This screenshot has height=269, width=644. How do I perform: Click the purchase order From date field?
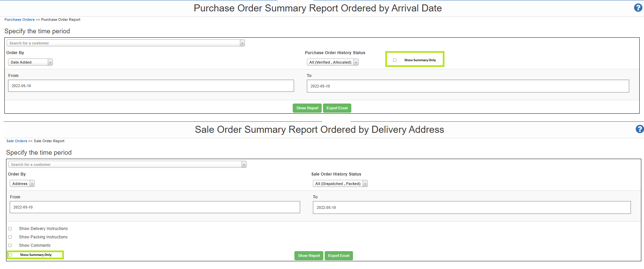(151, 86)
